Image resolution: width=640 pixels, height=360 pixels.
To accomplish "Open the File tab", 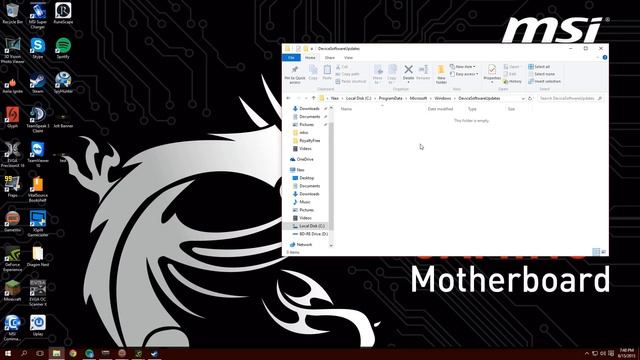I will tap(291, 58).
